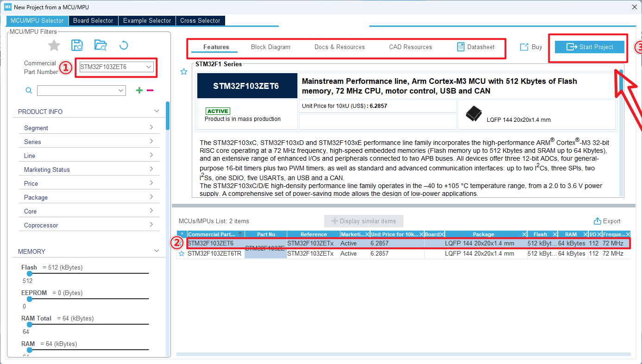Viewport: 642px width, 364px height.
Task: Click the favorites star filter icon
Action: pos(54,45)
